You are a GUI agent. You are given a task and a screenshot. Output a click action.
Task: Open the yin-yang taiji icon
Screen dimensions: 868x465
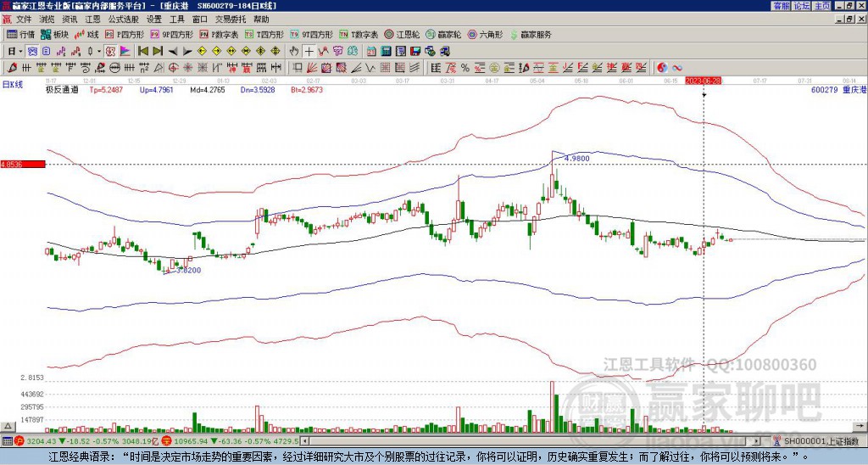tap(662, 68)
